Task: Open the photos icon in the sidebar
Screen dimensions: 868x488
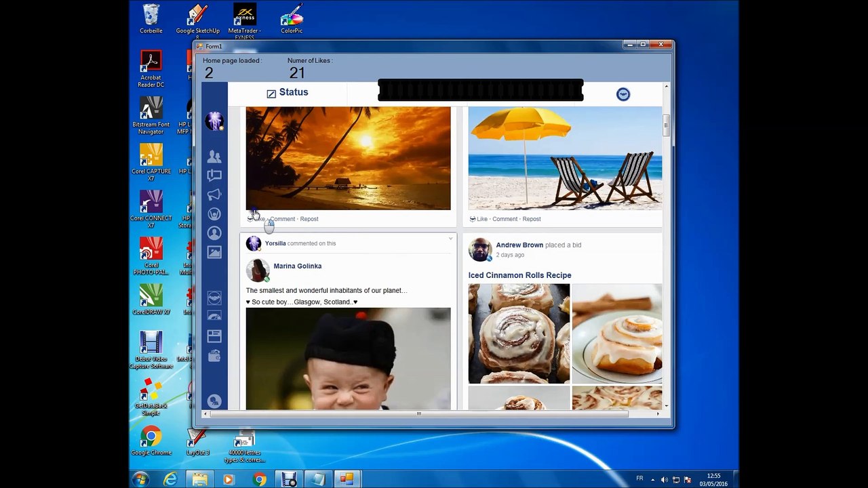Action: 214,252
